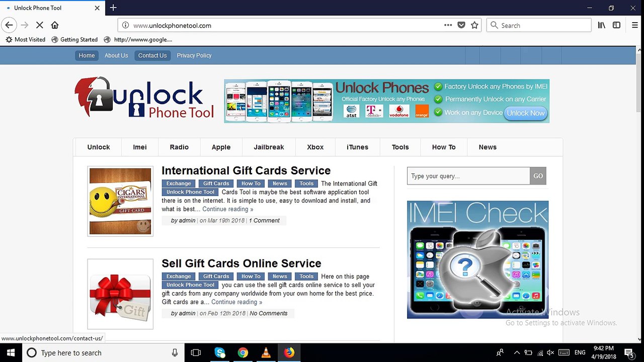644x362 pixels.
Task: Click the muted volume icon
Action: [x=550, y=353]
